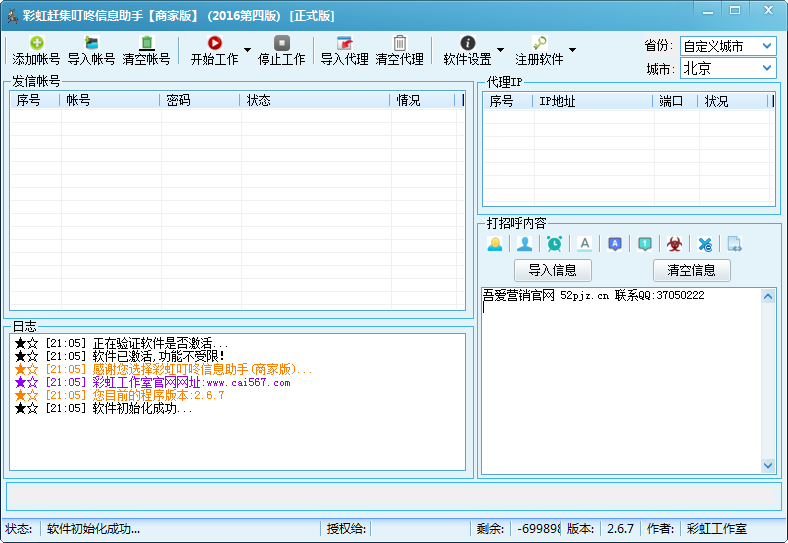Click the 清空信息 button
The image size is (788, 543).
(x=691, y=270)
